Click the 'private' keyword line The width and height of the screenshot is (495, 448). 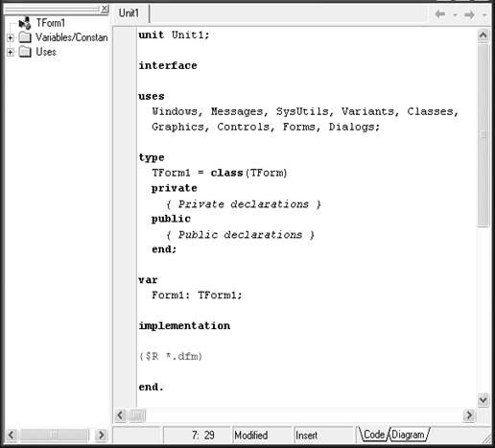[175, 188]
